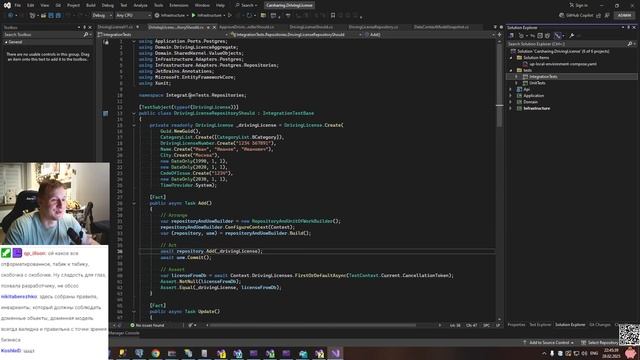
Task: Open Chrome from the Windows taskbar
Action: pos(156,353)
